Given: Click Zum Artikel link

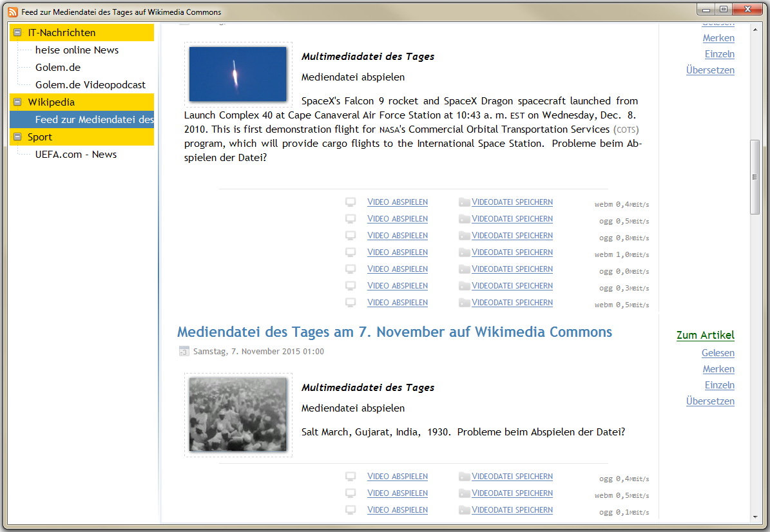Looking at the screenshot, I should coord(705,335).
